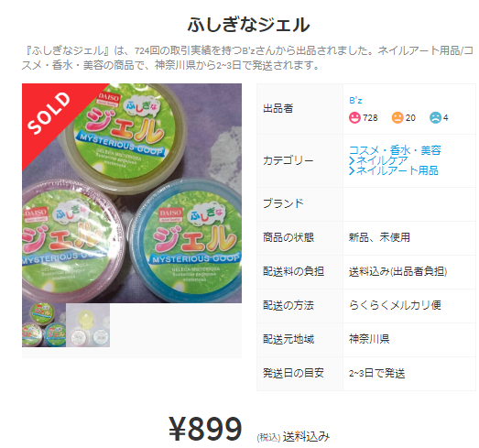Screen dimensions: 479x448
Task: Click chevron arrow before ネイルケア
Action: pos(352,160)
